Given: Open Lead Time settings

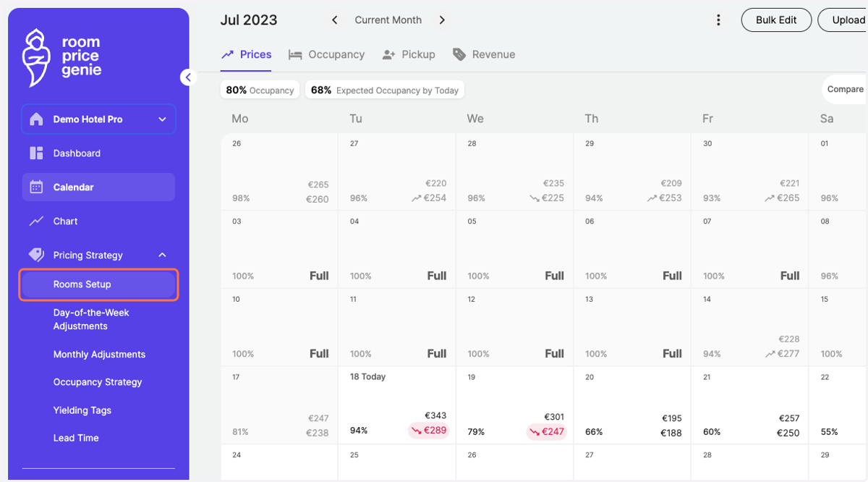Looking at the screenshot, I should coord(76,438).
